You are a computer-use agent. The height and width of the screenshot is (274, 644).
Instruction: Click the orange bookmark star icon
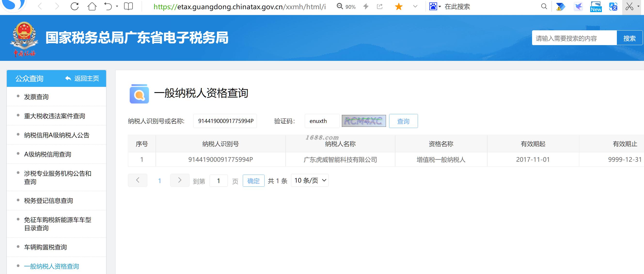coord(399,7)
